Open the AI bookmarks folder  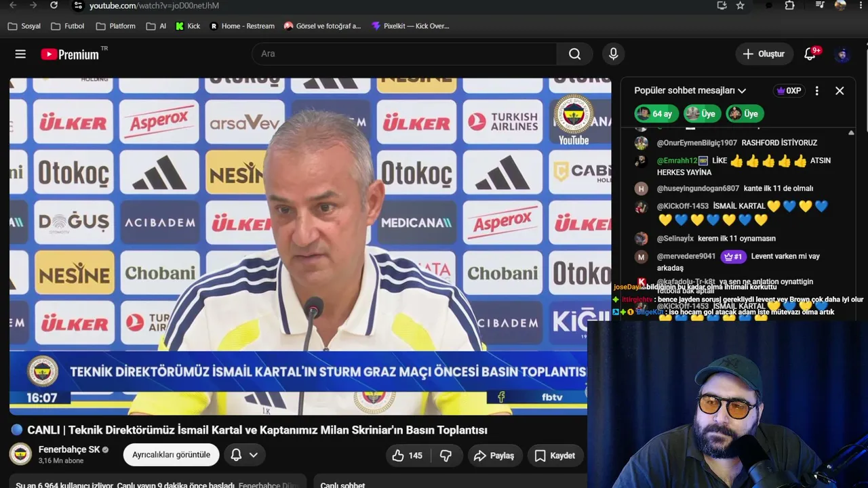point(156,26)
